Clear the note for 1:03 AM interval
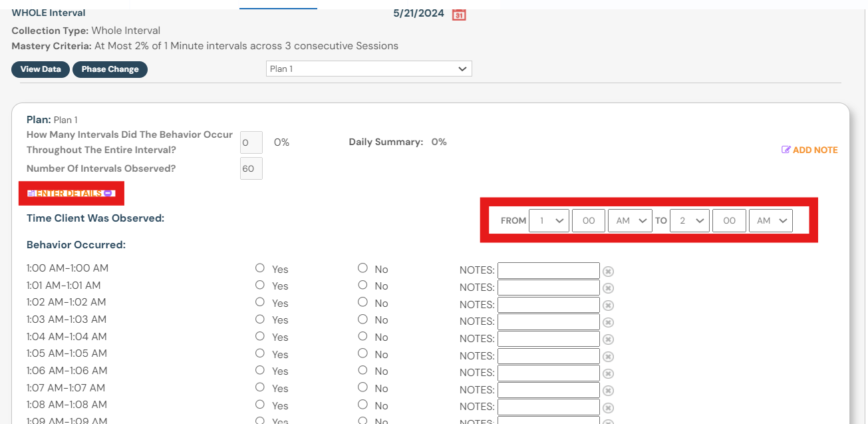 [x=608, y=322]
